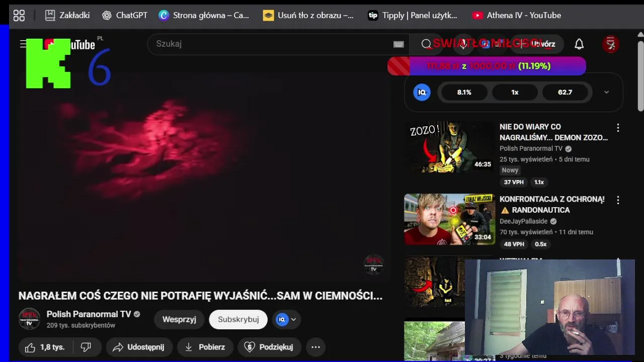Open the vidIQ dropdown beside Subskrybuj
644x362 pixels.
click(287, 319)
